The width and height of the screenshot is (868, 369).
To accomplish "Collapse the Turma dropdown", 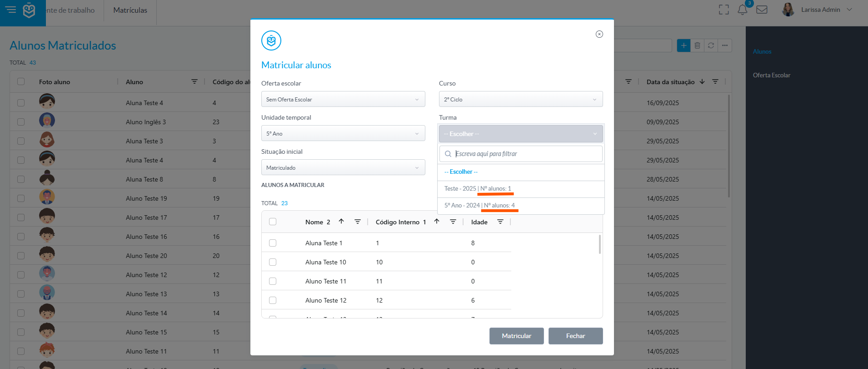I will 521,134.
